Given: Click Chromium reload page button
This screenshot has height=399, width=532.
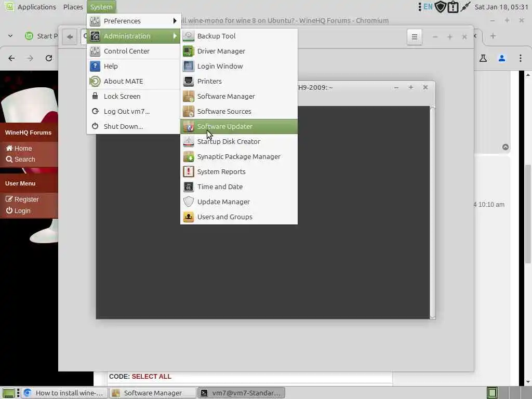Looking at the screenshot, I should [49, 58].
